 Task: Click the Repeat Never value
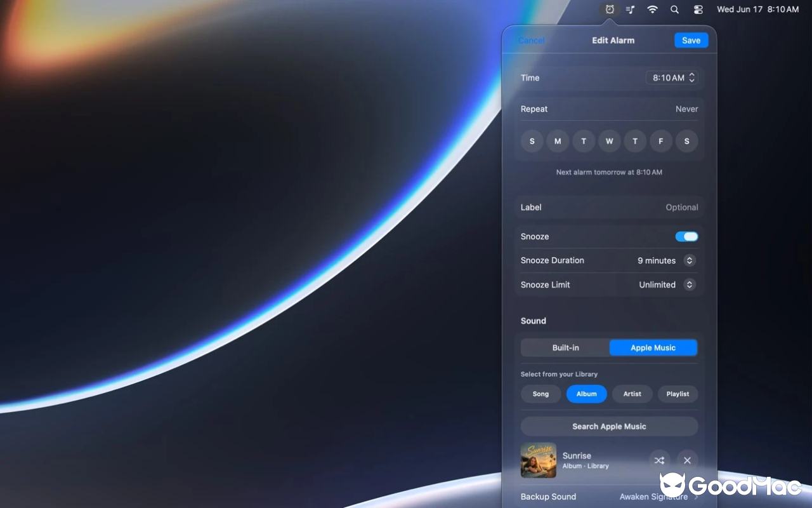686,109
